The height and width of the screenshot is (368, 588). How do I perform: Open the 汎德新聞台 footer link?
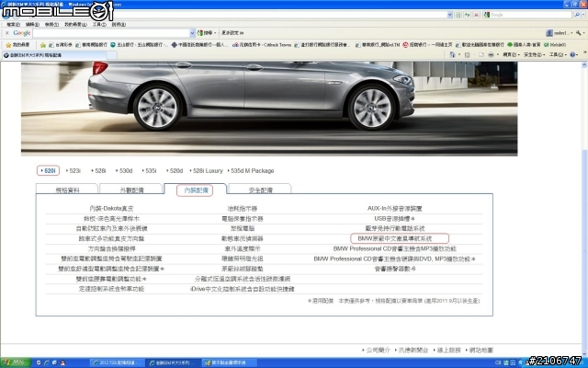(x=412, y=350)
